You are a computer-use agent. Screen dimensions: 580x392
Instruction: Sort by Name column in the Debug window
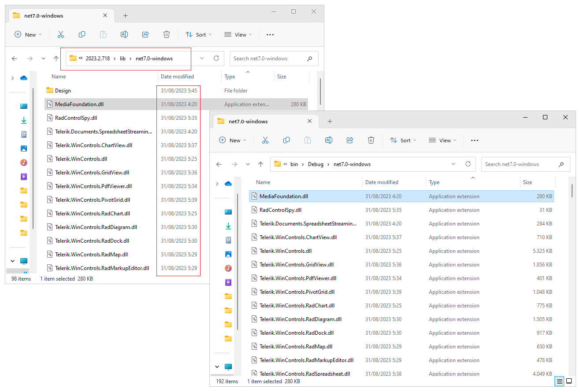coord(263,182)
